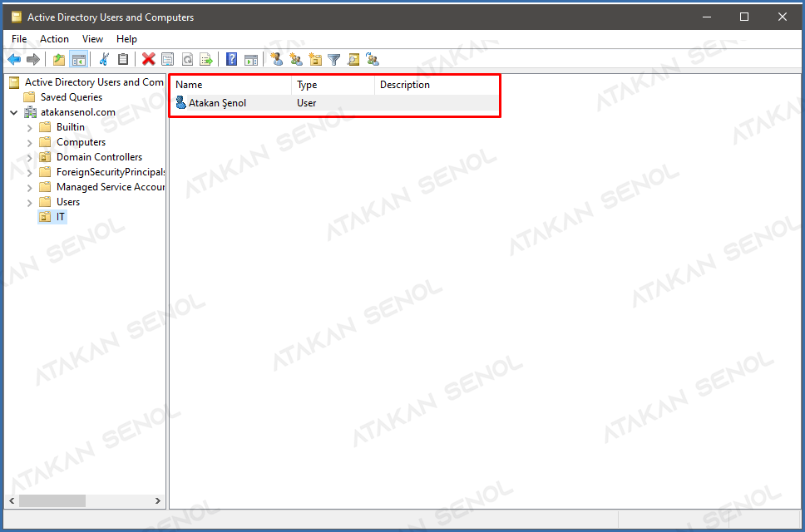This screenshot has height=532, width=805.
Task: Click the IT organizational unit icon
Action: pos(45,217)
